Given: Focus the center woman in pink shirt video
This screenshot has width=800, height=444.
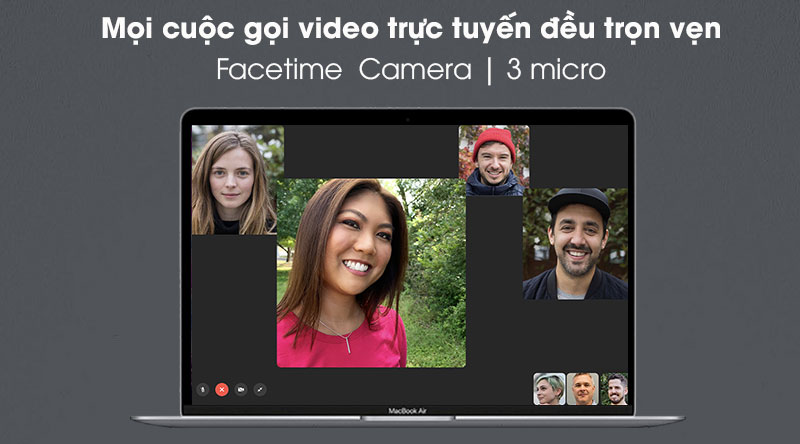Looking at the screenshot, I should tap(371, 273).
